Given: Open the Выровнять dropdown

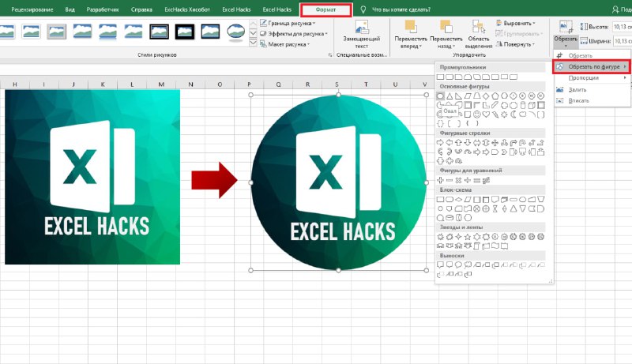Looking at the screenshot, I should [x=516, y=23].
